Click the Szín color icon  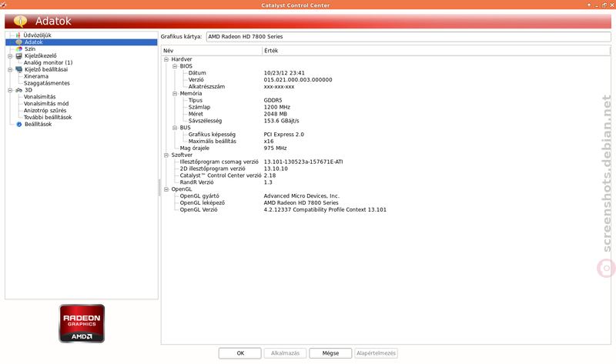point(18,49)
